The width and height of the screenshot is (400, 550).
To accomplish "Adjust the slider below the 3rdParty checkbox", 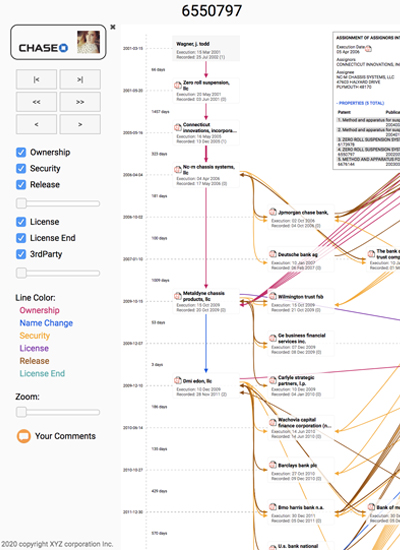I will [x=58, y=273].
